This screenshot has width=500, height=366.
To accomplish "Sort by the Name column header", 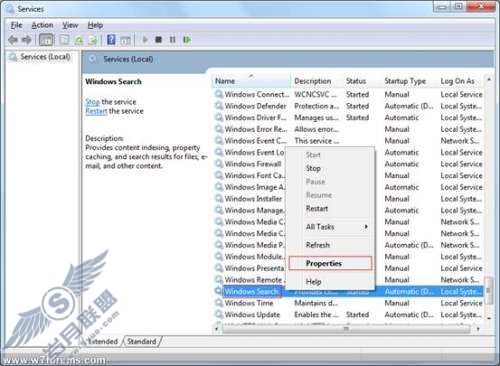I will tap(251, 81).
